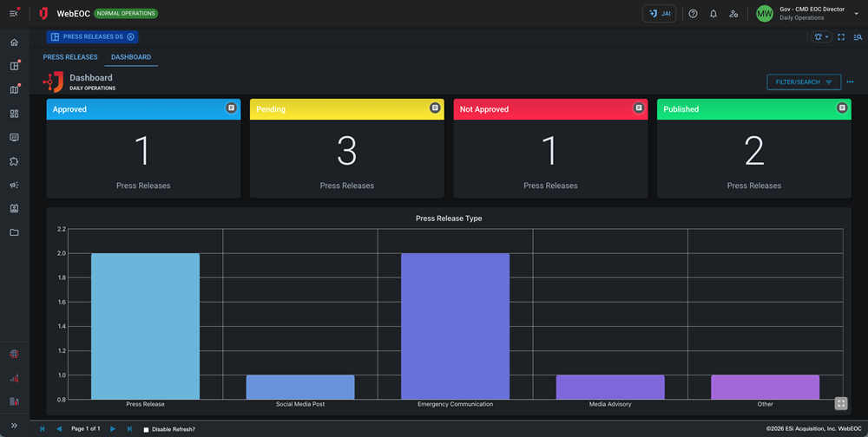868x437 pixels.
Task: Click the JAI assistant button
Action: click(x=659, y=14)
